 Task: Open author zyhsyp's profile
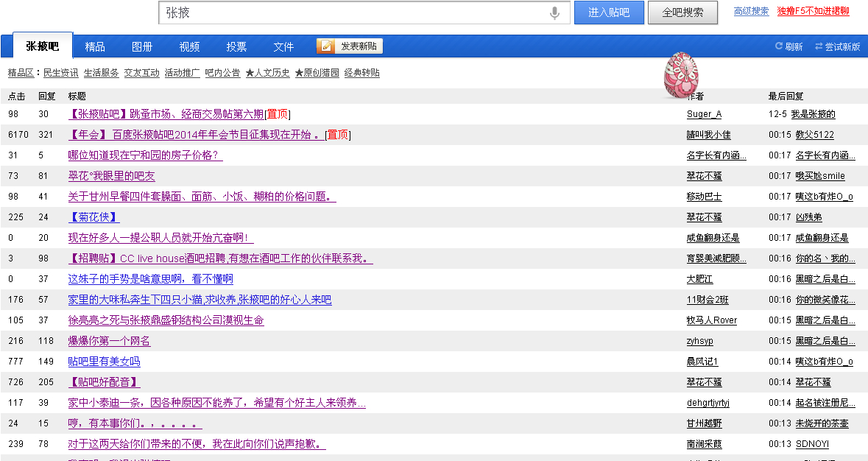pyautogui.click(x=699, y=341)
